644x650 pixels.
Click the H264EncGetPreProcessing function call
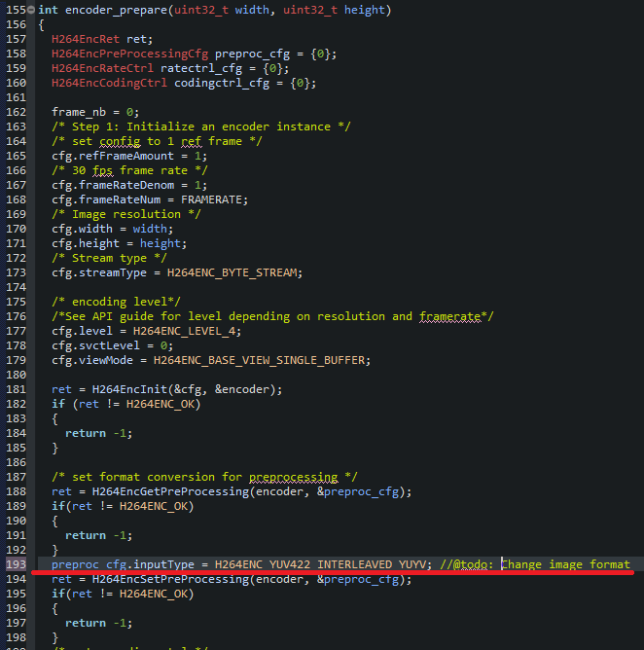[252, 491]
